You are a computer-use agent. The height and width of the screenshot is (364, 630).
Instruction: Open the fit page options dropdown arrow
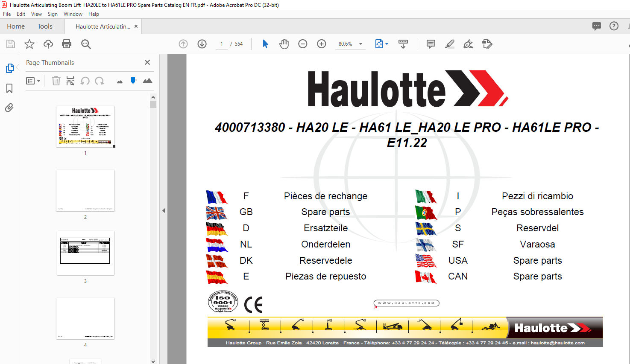(387, 44)
